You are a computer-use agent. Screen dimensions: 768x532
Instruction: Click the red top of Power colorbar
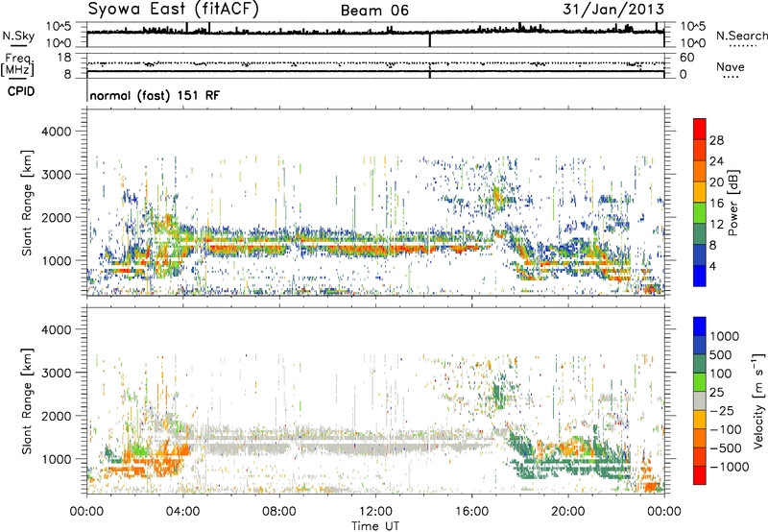(x=700, y=129)
